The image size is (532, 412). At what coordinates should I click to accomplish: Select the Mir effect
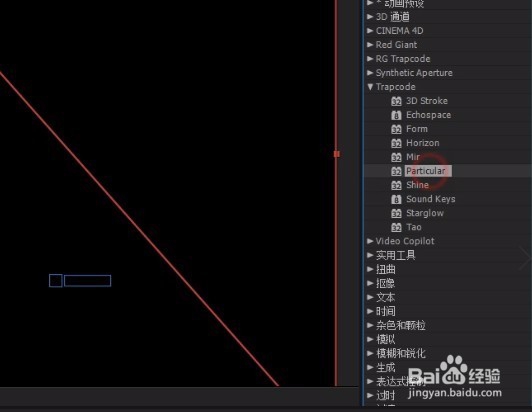pos(413,157)
